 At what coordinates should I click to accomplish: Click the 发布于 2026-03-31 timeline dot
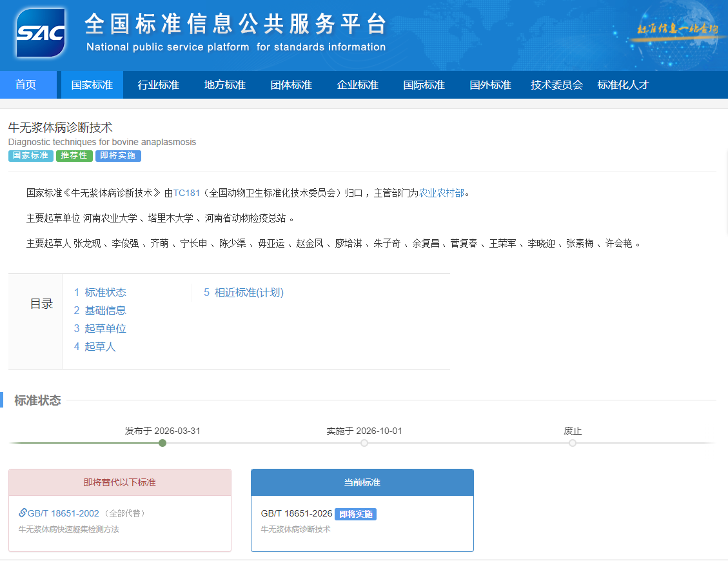coord(162,443)
